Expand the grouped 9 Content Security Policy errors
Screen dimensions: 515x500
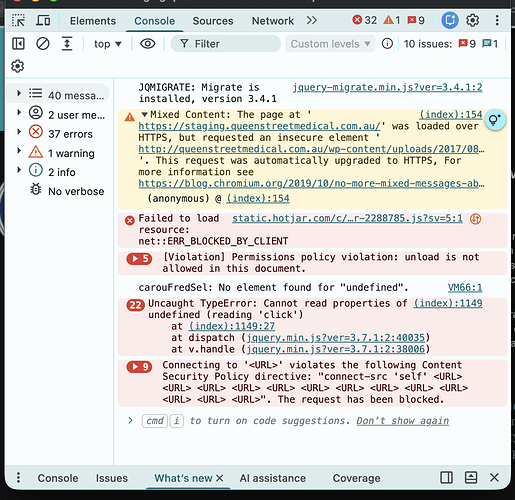click(x=139, y=367)
